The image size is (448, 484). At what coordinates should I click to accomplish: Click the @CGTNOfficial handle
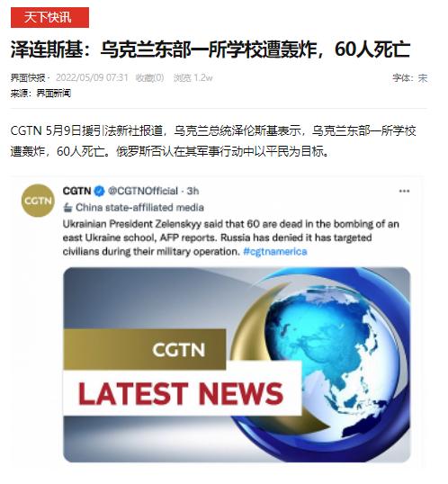(x=143, y=191)
